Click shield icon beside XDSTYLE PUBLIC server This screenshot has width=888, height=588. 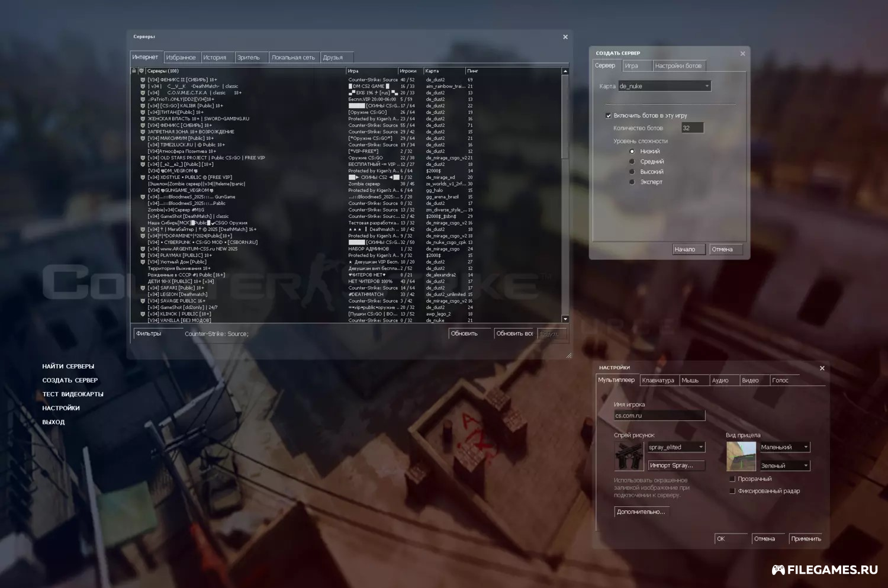[143, 177]
